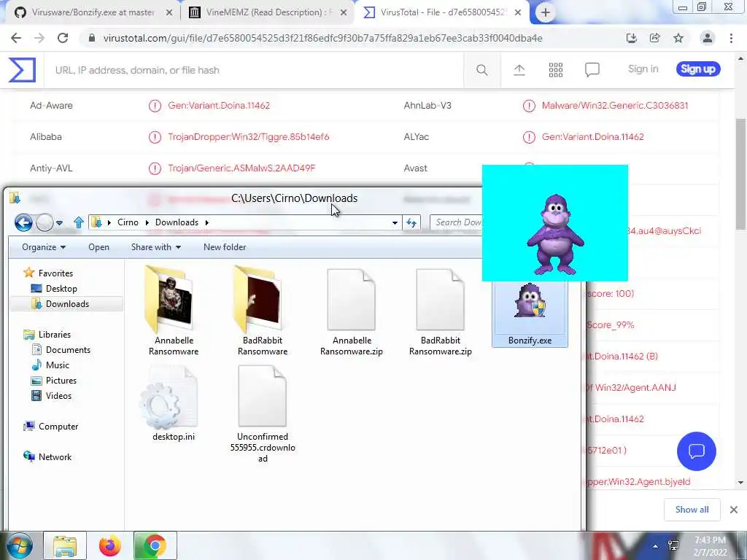Click the upload file icon in VirusTotal
The image size is (747, 560).
[519, 70]
